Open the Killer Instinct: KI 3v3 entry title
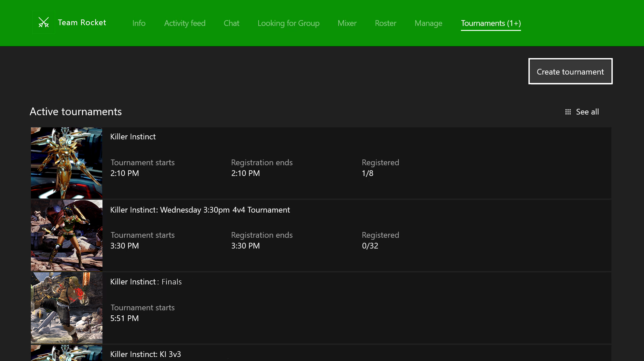 click(145, 354)
